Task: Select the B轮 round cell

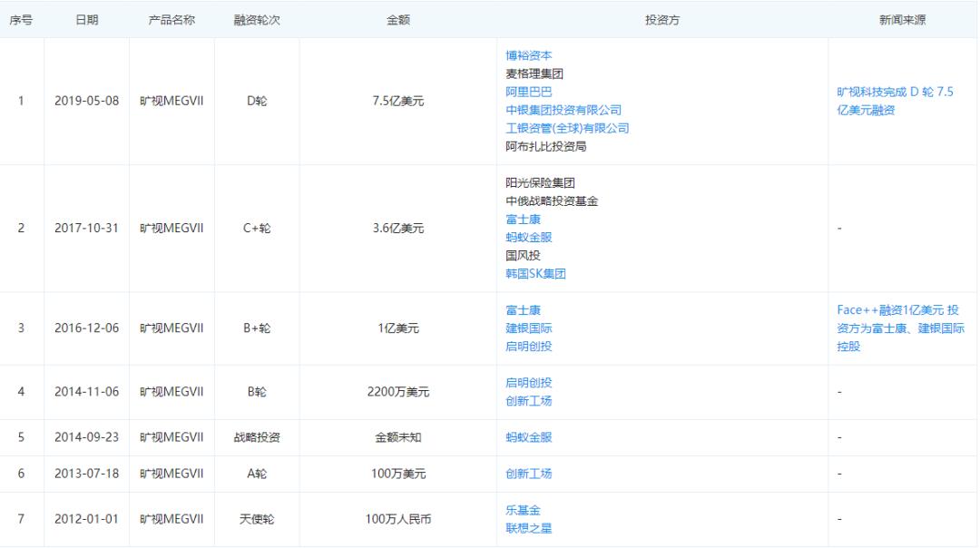Action: (x=256, y=392)
